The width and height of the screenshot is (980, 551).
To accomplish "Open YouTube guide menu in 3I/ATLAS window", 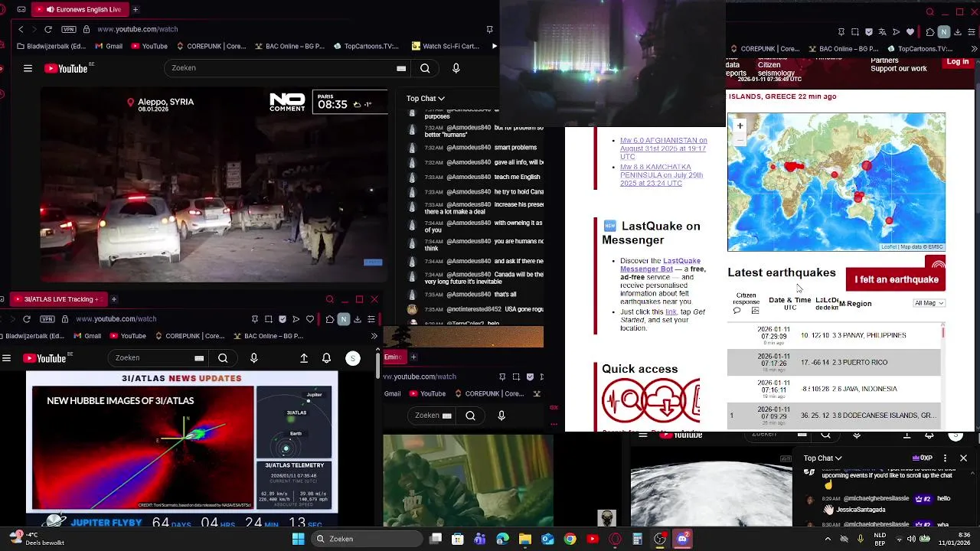I will (x=6, y=358).
